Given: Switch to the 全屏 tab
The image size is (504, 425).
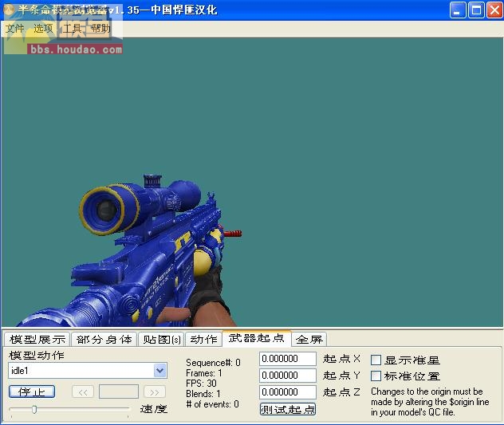Looking at the screenshot, I should point(309,339).
